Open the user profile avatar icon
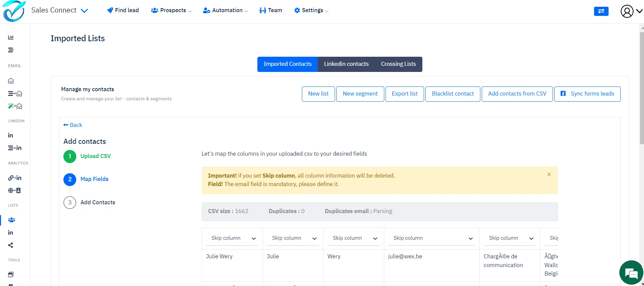Viewport: 644px width, 286px height. [627, 11]
